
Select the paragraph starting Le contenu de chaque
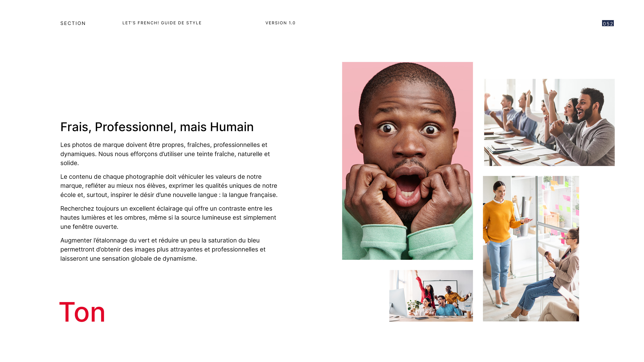(169, 186)
